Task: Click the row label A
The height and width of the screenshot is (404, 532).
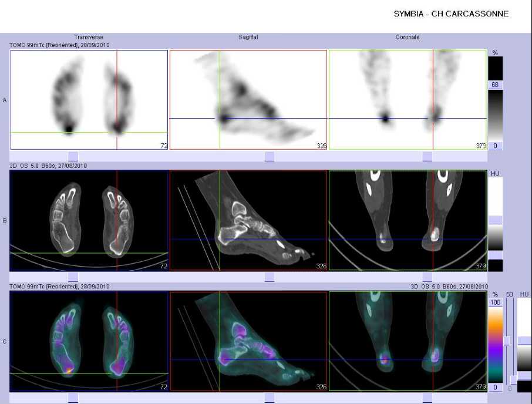Action: pos(5,100)
